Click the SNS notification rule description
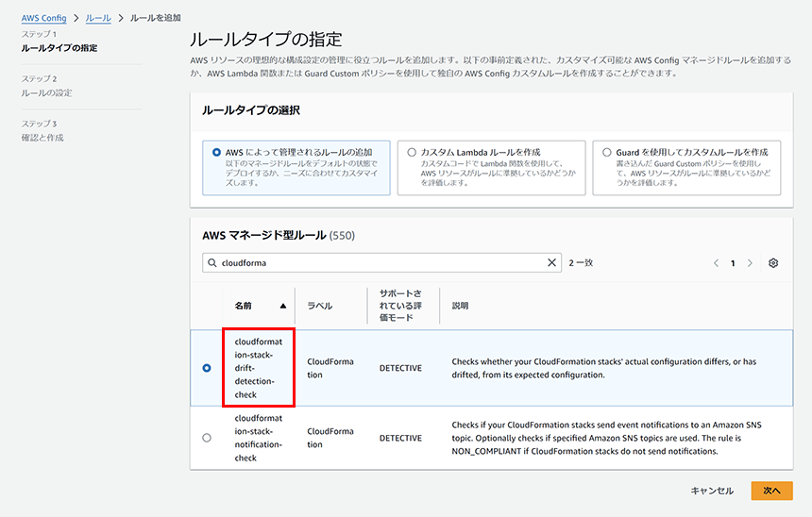 click(606, 438)
